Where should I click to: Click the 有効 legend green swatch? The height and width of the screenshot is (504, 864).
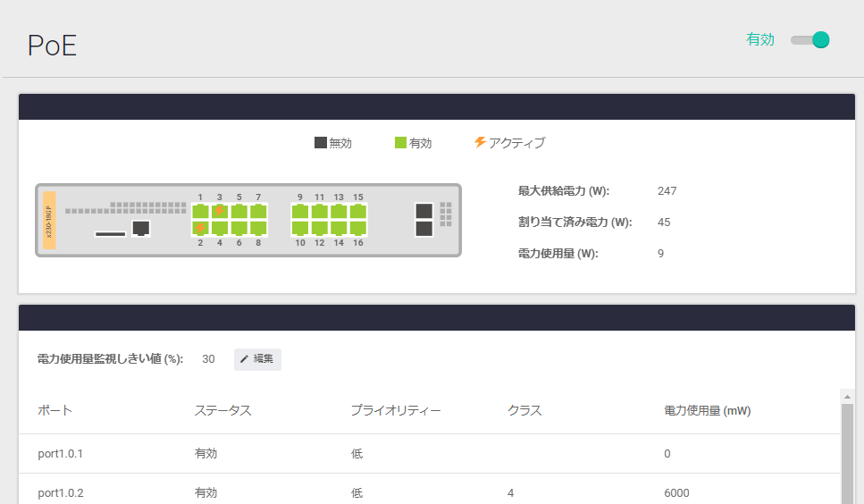tap(401, 143)
